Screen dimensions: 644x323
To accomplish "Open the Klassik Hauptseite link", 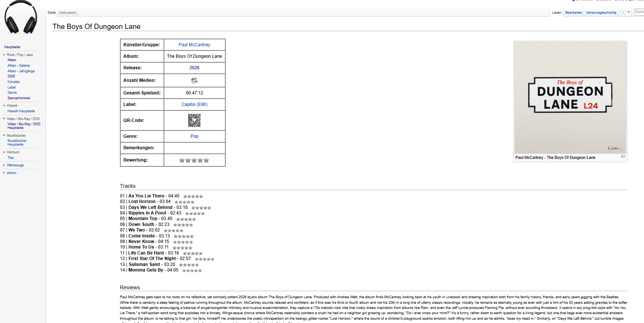I will 21,111.
